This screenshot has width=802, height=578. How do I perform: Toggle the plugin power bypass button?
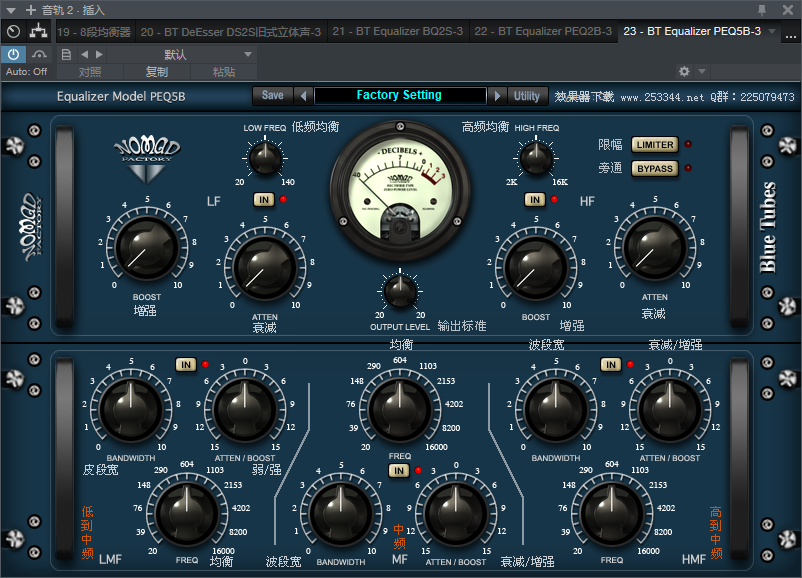click(13, 54)
